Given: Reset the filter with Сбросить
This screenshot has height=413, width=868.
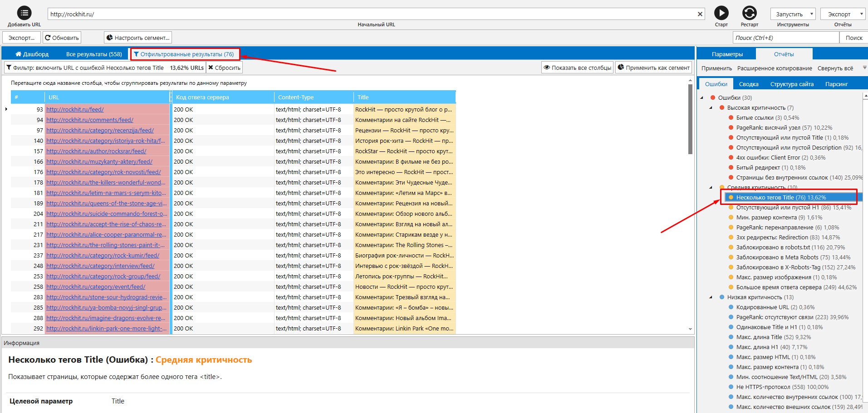Looking at the screenshot, I should tap(224, 68).
